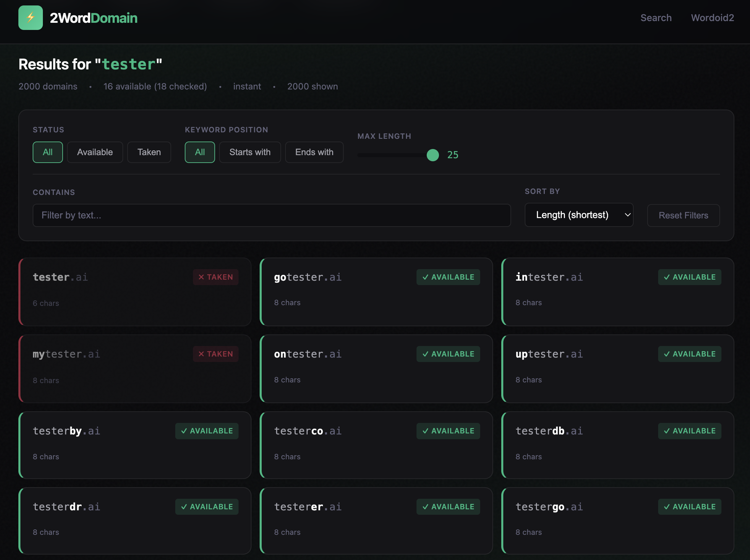Enable the Ends with keyword position filter
Viewport: 750px width, 560px height.
pos(314,152)
